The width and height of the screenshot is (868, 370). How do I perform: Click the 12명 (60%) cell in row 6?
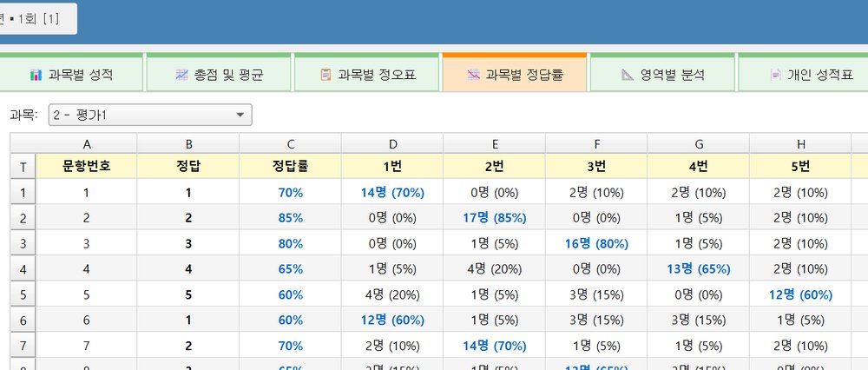click(392, 320)
